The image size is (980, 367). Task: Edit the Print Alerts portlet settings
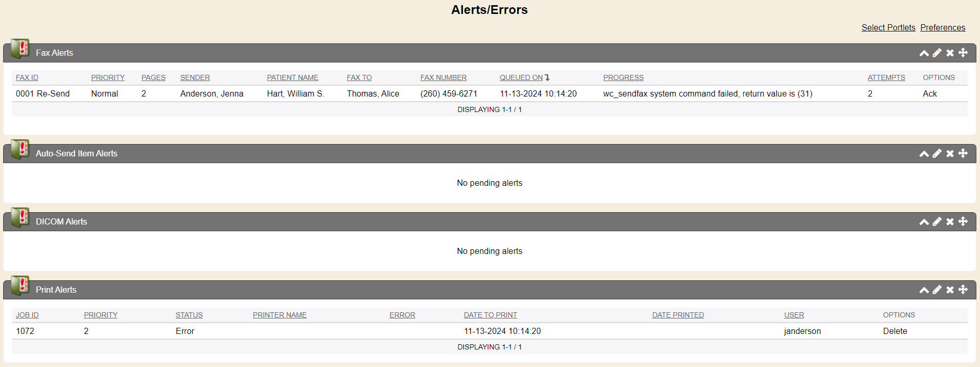pos(937,290)
